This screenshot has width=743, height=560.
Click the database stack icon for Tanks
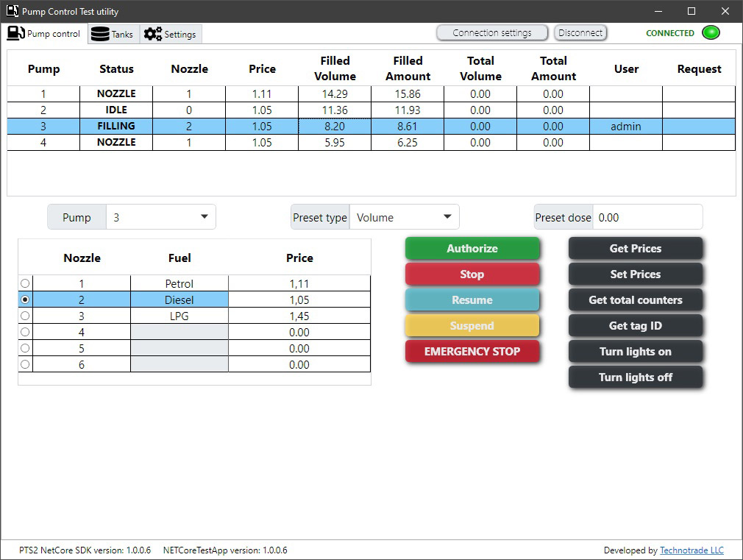100,34
